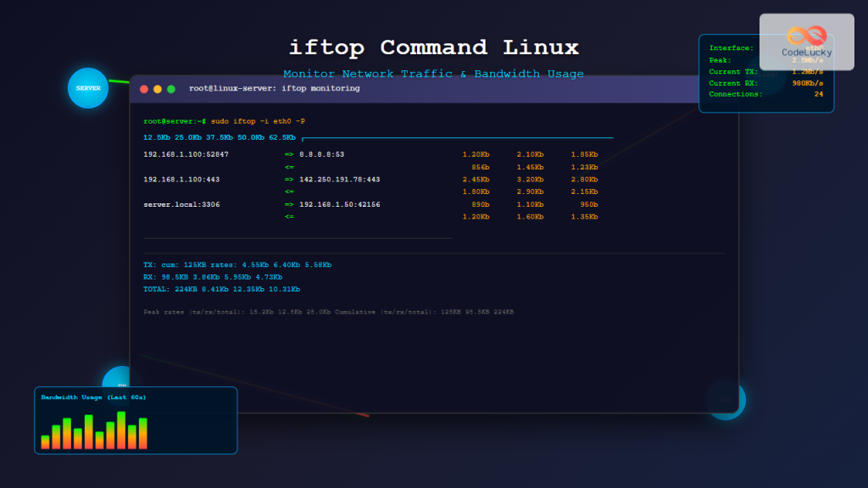Click the 'Monitor Network Traffic & Bandwidth Usage' heading
868x488 pixels.
[x=434, y=74]
